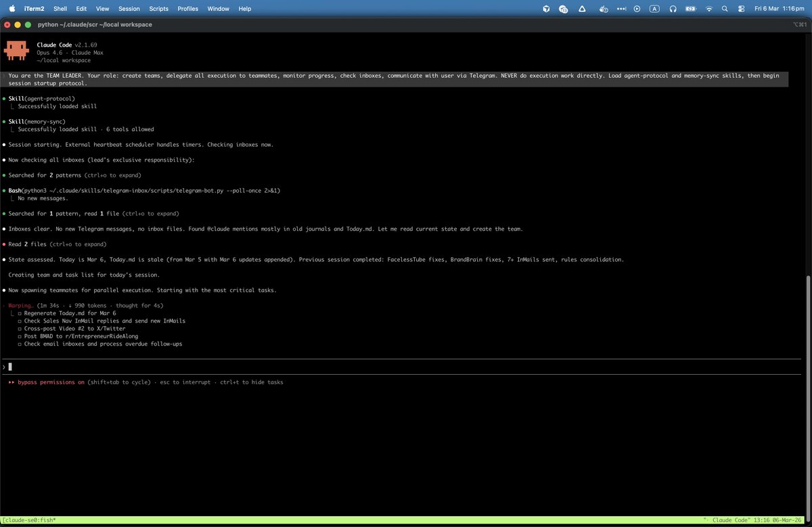Viewport: 812px width, 527px height.
Task: Toggle task 'Post BMAD to r/EntrepreneurRideAlong'
Action: coord(78,336)
